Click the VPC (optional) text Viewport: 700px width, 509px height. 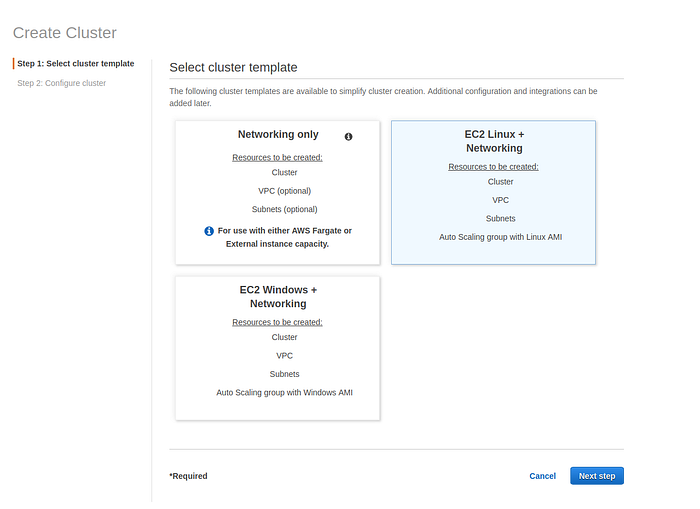click(x=284, y=191)
